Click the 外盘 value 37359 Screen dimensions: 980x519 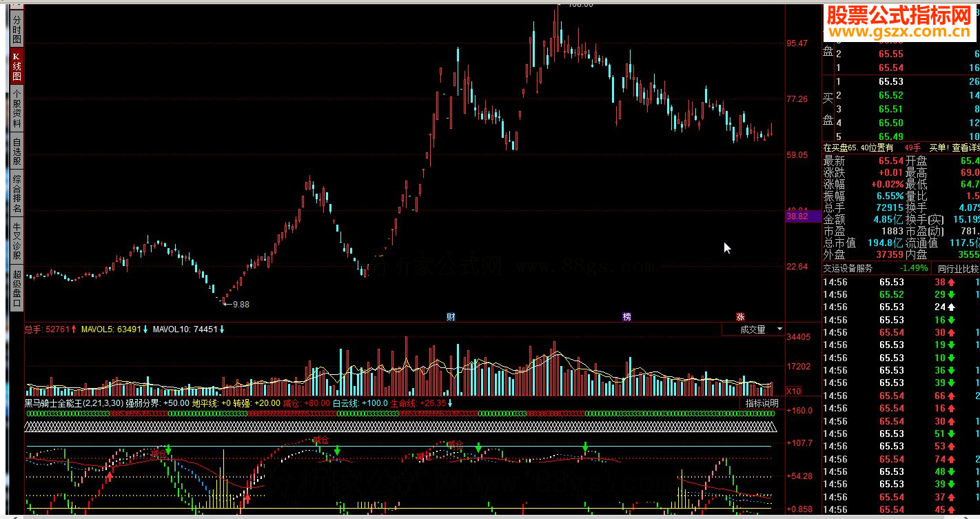coord(889,254)
